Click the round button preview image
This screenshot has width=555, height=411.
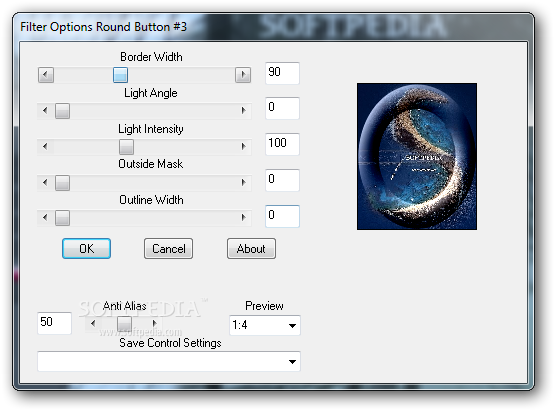[417, 156]
